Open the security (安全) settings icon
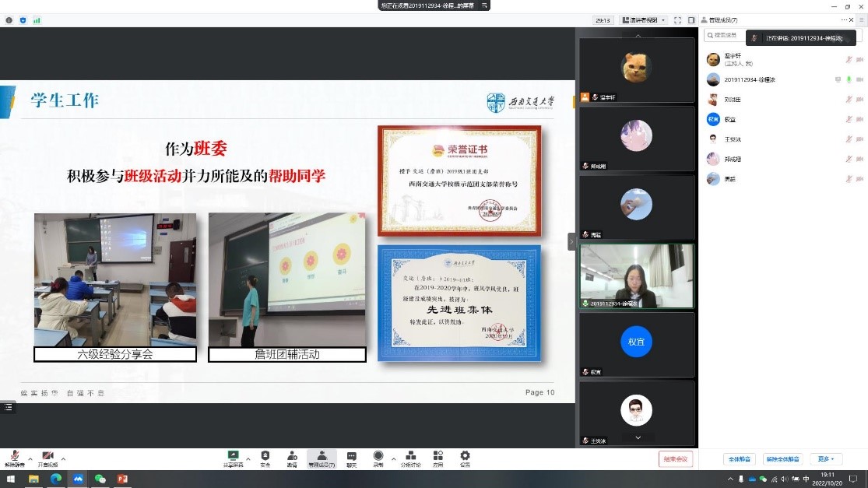Screen dimensions: 868x488 265,458
